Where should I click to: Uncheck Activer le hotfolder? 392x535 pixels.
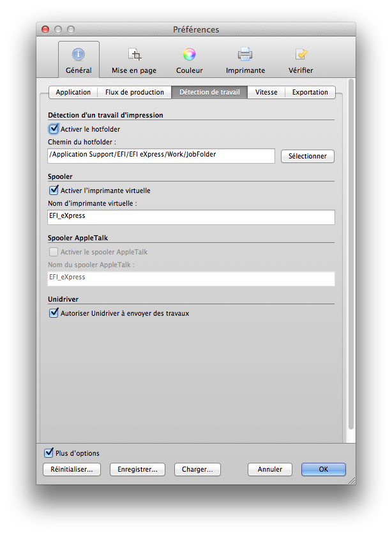click(54, 129)
